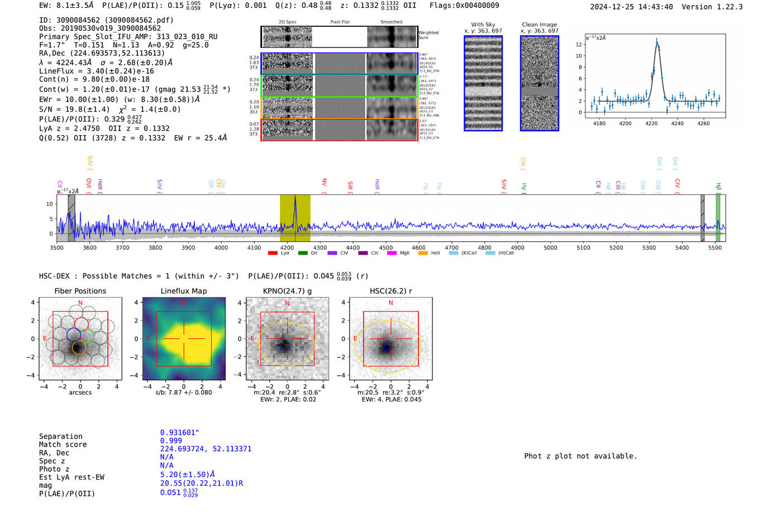Click the hatched gray band near 3550 Å
The image size is (782, 532).
click(x=71, y=218)
